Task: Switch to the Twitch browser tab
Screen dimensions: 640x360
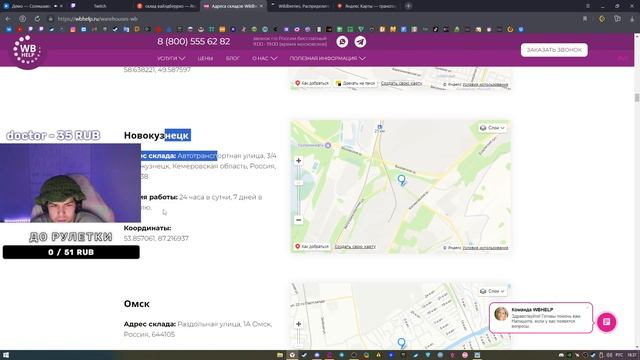Action: [x=100, y=6]
